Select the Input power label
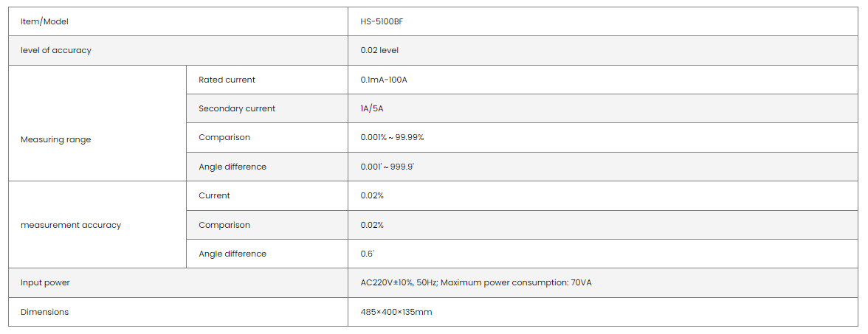868x334 pixels. pyautogui.click(x=45, y=282)
